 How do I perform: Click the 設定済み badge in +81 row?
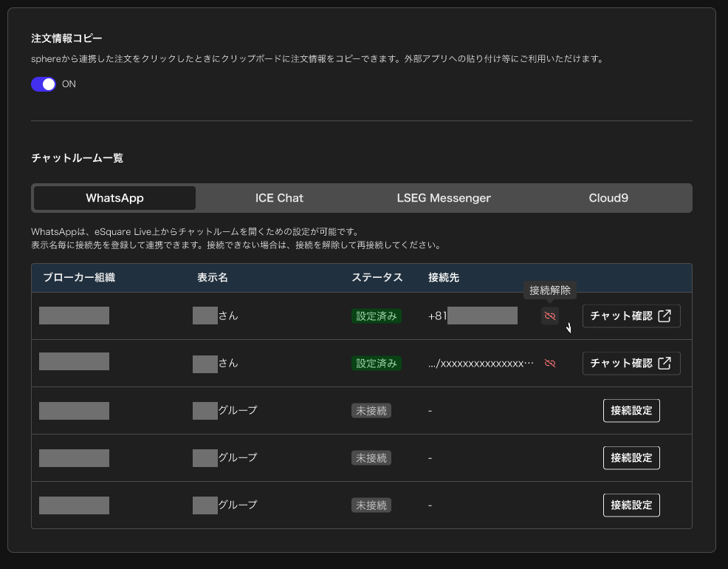click(377, 316)
